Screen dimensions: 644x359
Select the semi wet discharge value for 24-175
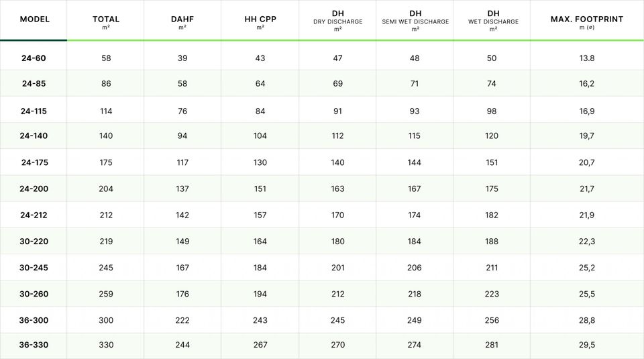click(x=415, y=162)
